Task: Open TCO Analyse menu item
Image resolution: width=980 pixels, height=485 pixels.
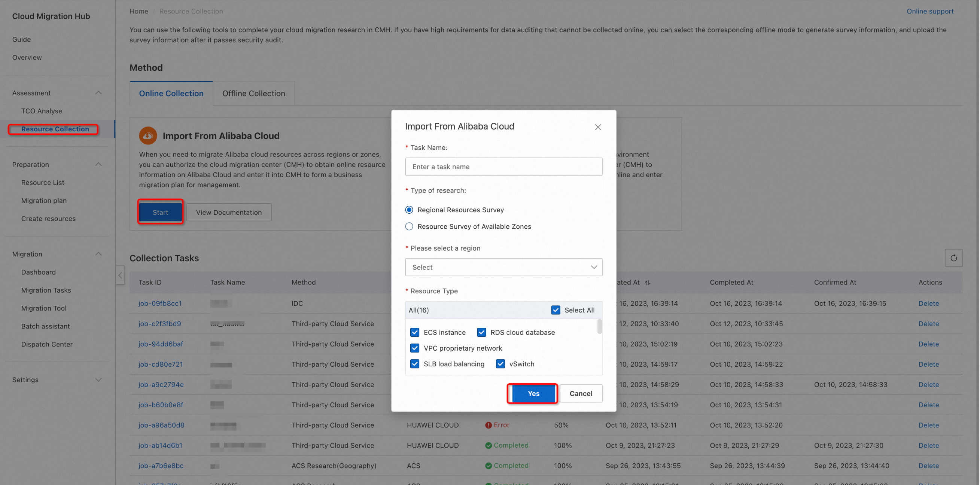Action: (42, 111)
